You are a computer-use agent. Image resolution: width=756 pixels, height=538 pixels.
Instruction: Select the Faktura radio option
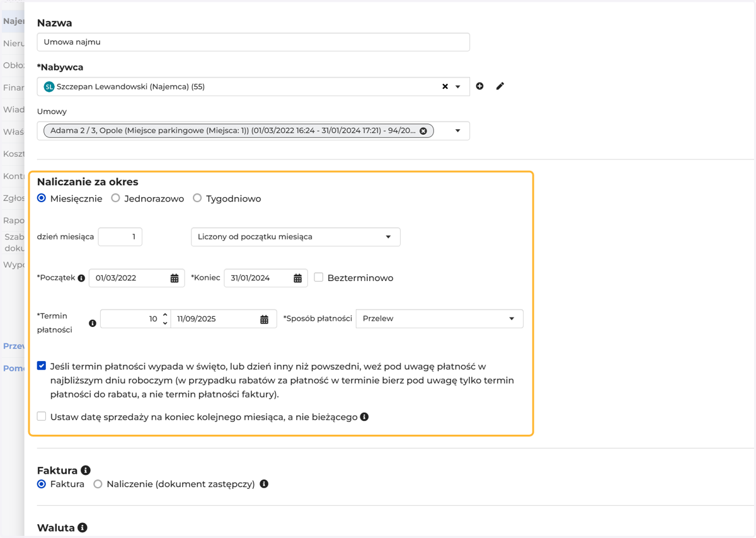pyautogui.click(x=42, y=484)
